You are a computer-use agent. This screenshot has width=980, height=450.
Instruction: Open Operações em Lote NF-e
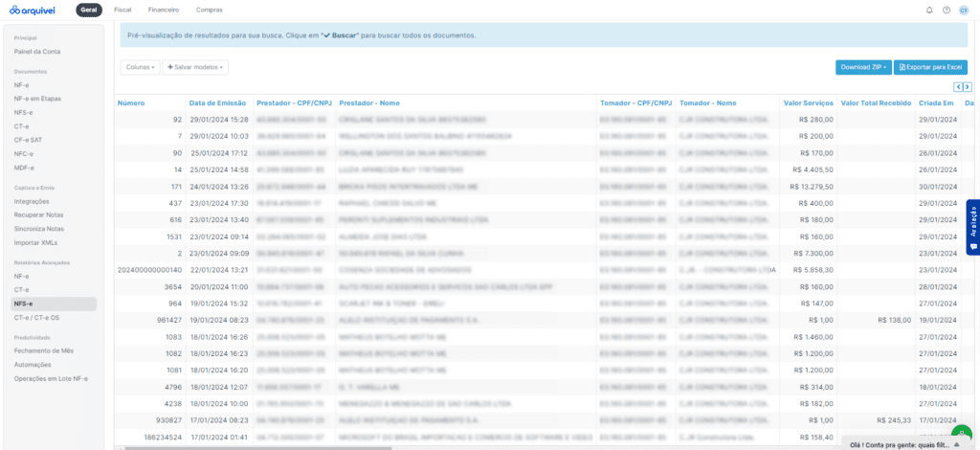pyautogui.click(x=51, y=378)
